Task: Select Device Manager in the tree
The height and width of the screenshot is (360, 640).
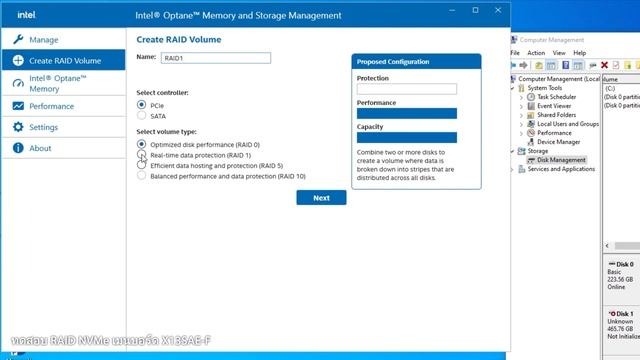Action: click(x=558, y=142)
